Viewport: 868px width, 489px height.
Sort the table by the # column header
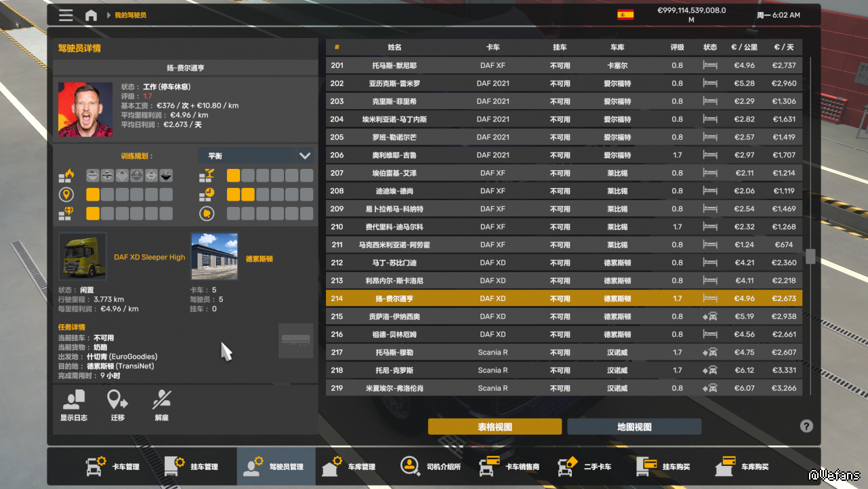pyautogui.click(x=337, y=47)
